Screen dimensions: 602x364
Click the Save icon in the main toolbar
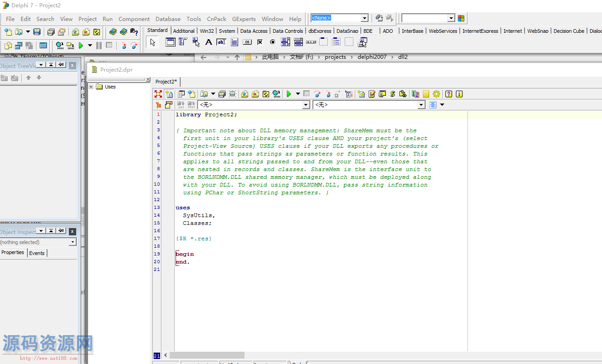tap(37, 32)
